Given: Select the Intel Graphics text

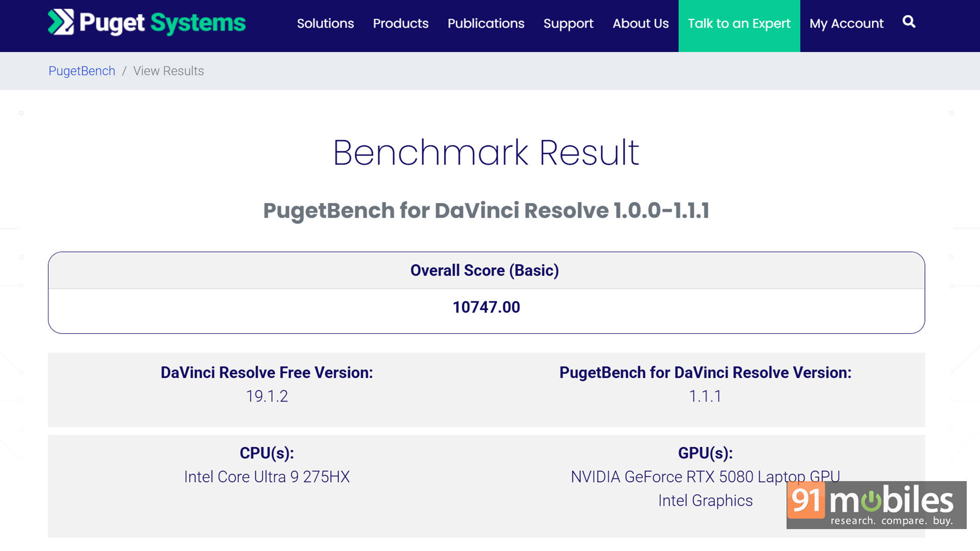Looking at the screenshot, I should tap(705, 501).
